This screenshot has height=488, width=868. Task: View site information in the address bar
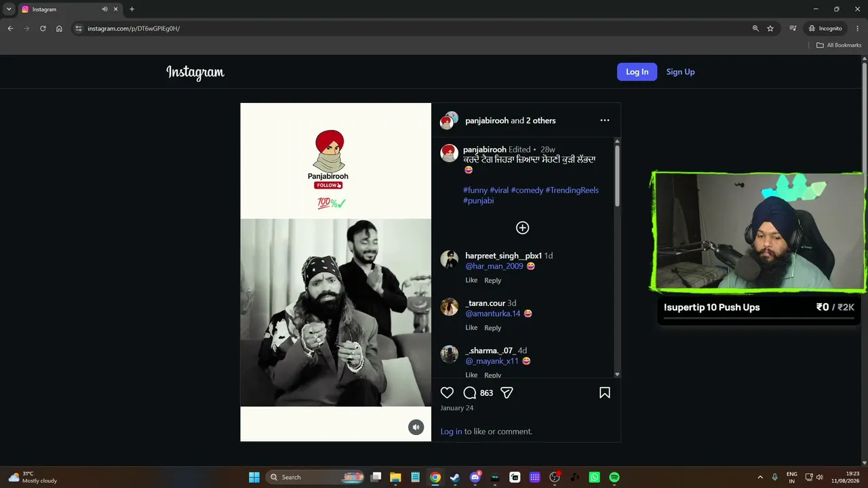pos(79,28)
